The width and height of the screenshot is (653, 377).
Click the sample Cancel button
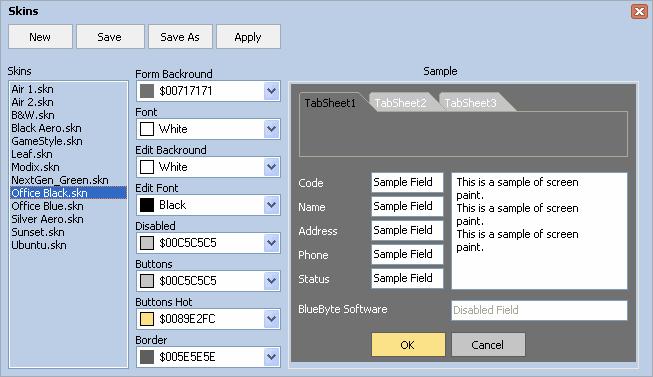coord(488,345)
